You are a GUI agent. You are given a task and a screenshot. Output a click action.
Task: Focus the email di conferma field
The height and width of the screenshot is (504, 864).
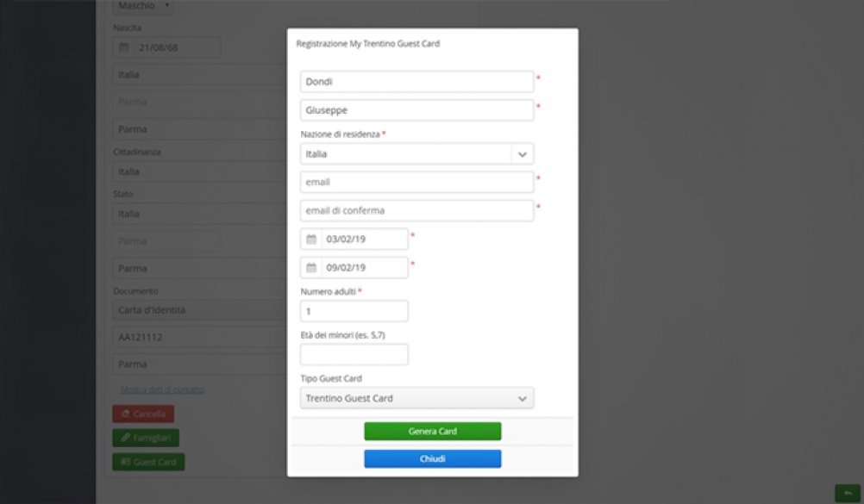417,211
